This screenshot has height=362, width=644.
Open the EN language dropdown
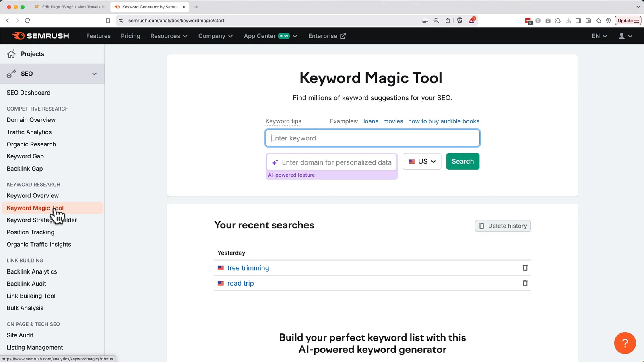coord(599,36)
